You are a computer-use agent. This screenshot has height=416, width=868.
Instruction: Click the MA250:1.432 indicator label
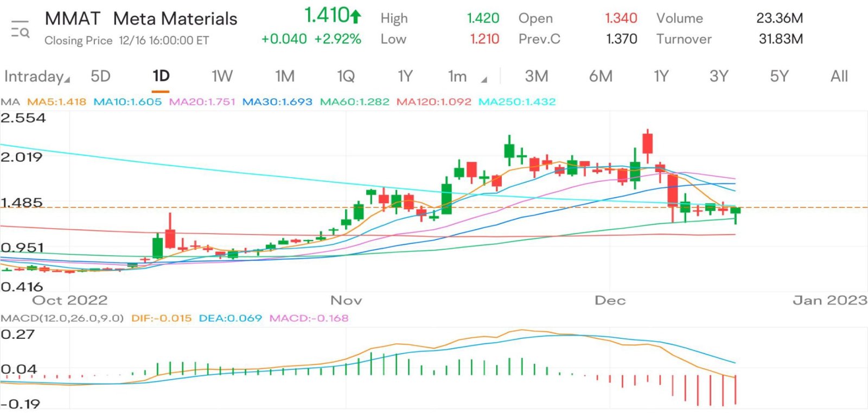[517, 102]
